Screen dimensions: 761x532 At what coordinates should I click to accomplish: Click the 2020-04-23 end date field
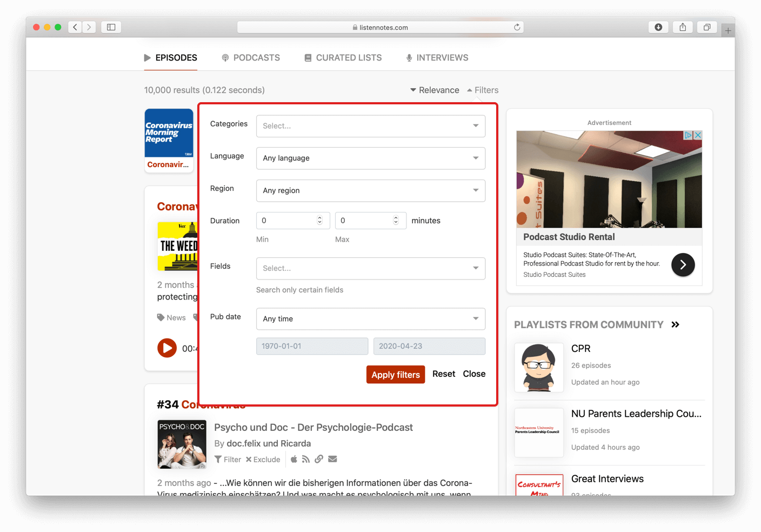[429, 346]
